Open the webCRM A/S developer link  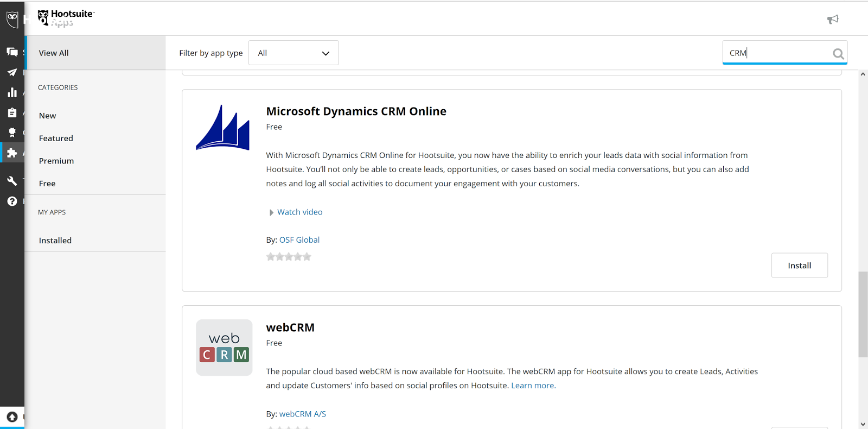tap(303, 414)
